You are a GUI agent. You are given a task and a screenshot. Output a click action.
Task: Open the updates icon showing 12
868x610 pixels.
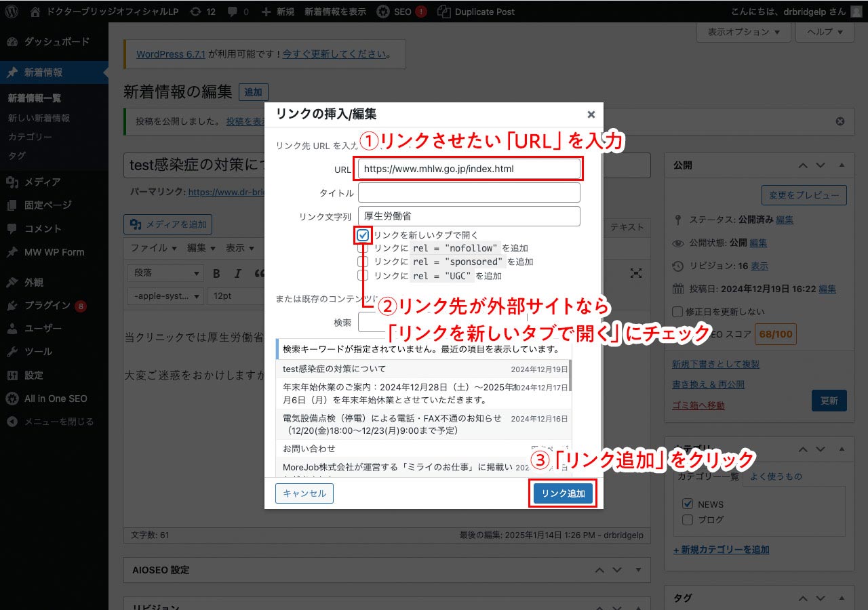point(202,12)
